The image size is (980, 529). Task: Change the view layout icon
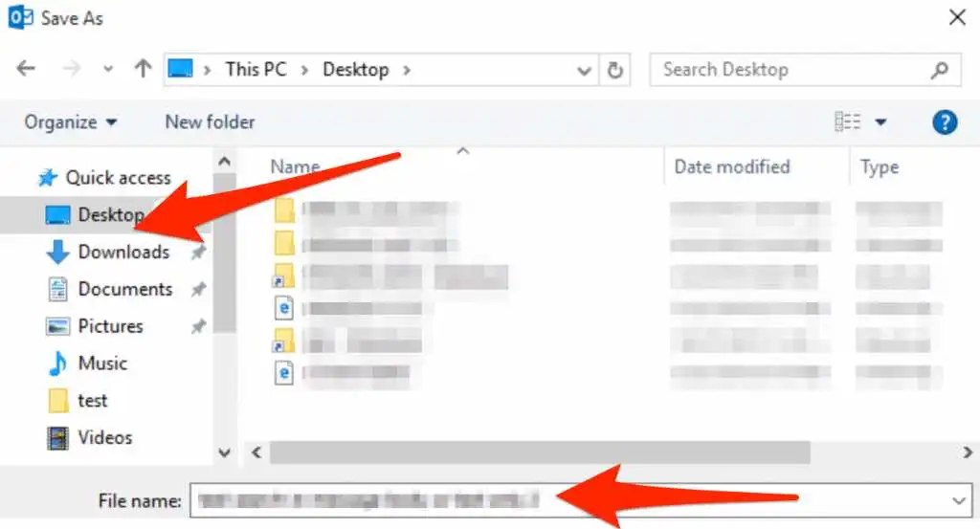click(848, 121)
